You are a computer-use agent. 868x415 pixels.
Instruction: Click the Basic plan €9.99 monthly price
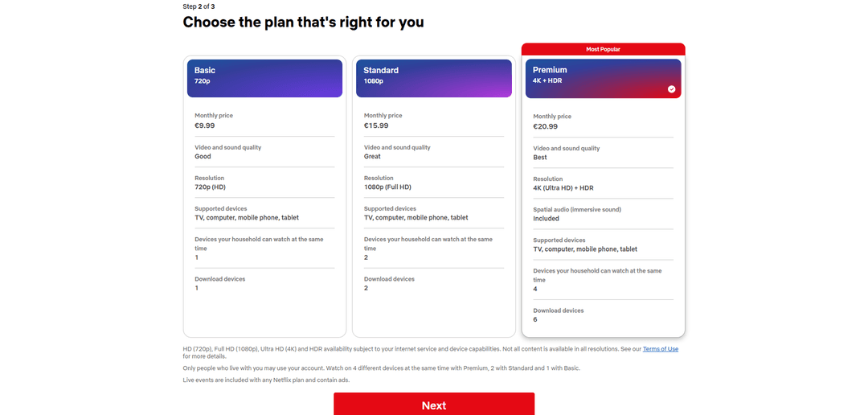(x=205, y=125)
